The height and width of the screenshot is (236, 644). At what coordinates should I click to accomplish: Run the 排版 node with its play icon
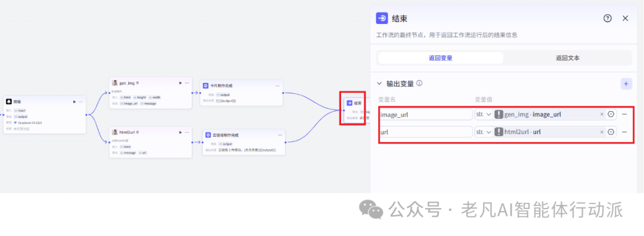(x=75, y=102)
